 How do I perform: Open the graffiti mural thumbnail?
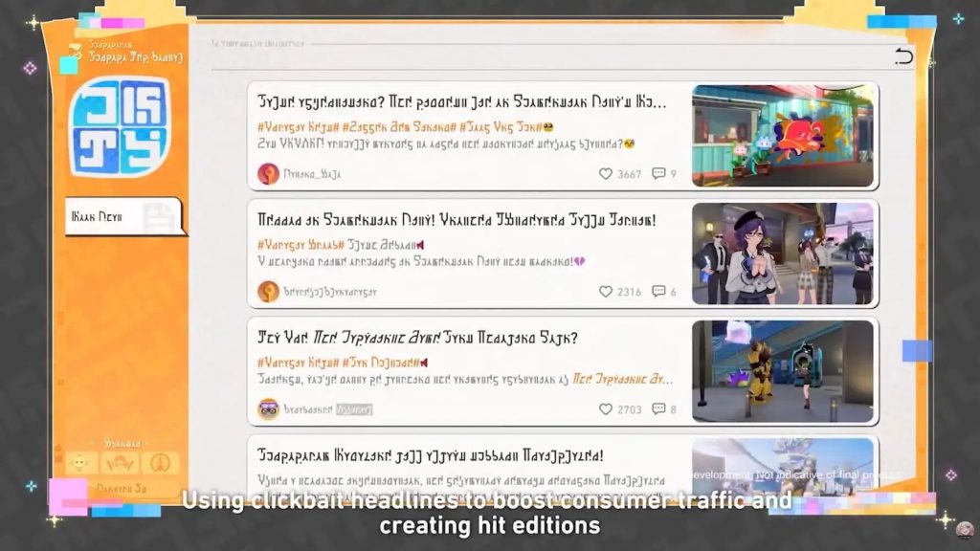[x=782, y=136]
